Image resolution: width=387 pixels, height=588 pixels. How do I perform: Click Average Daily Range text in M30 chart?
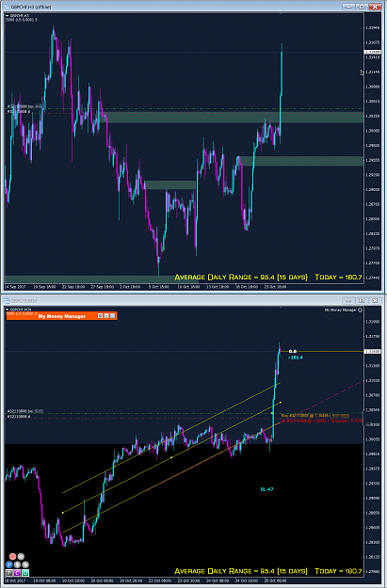241,571
